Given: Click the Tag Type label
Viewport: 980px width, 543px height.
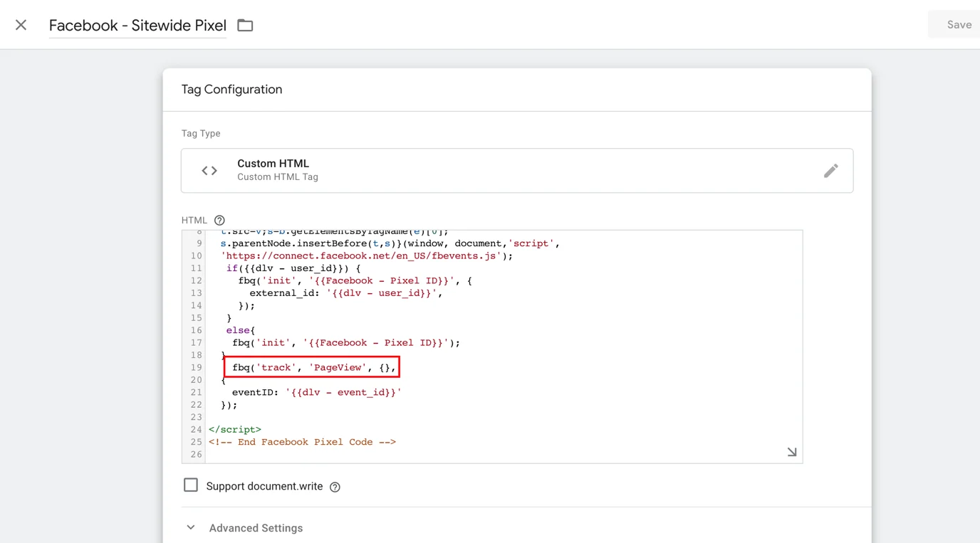Looking at the screenshot, I should coord(201,134).
